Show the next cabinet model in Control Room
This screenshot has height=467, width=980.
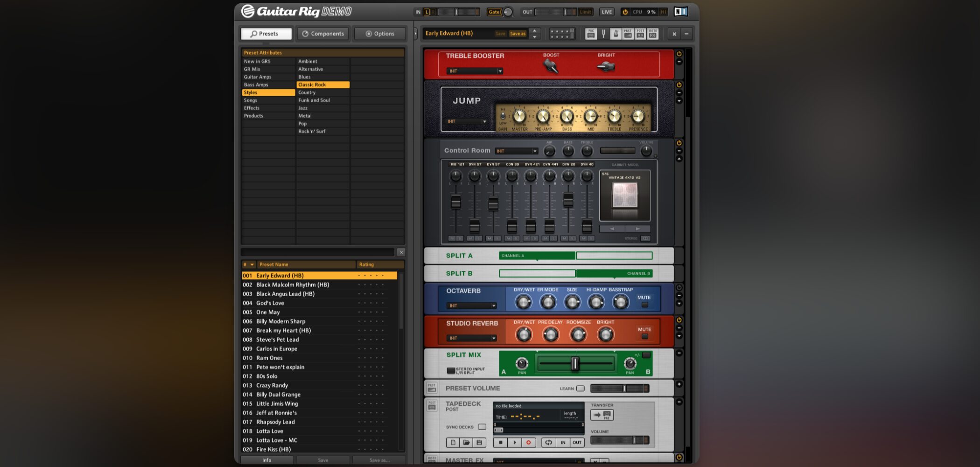(637, 229)
